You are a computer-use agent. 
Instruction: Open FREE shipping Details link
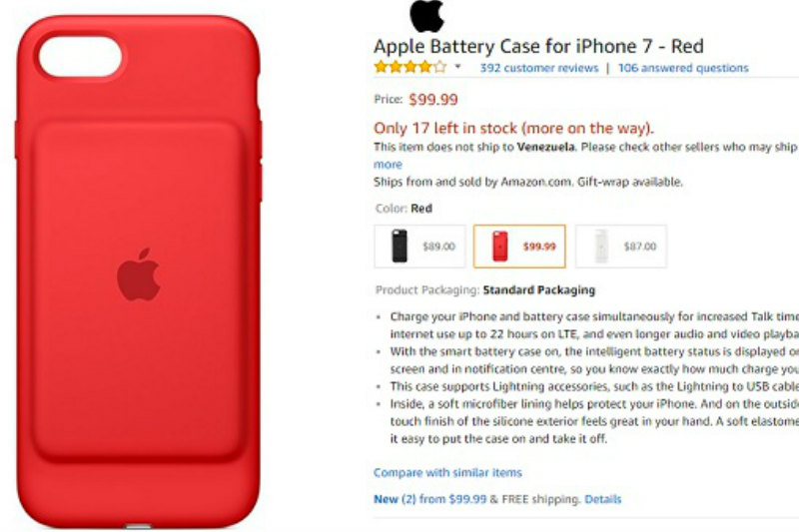pos(603,499)
